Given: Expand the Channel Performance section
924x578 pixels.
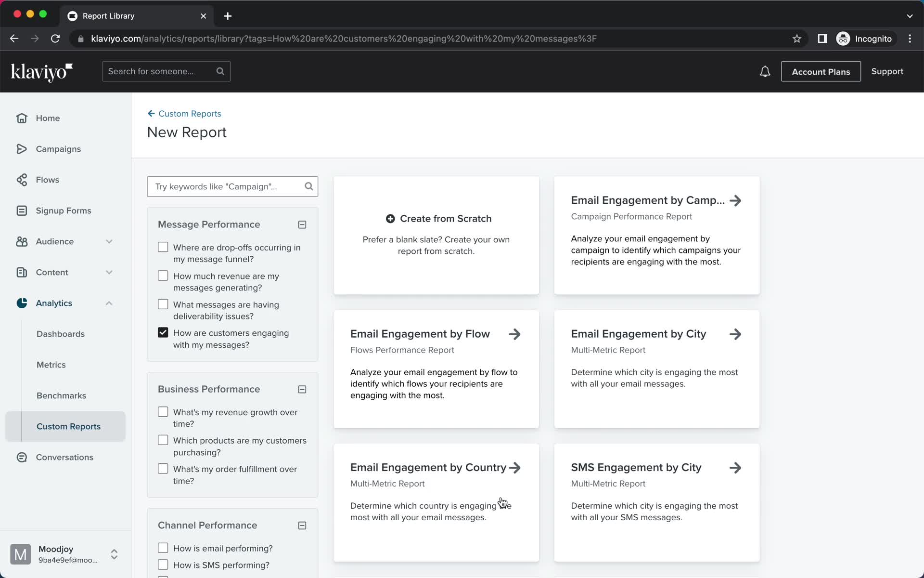Looking at the screenshot, I should [x=302, y=525].
